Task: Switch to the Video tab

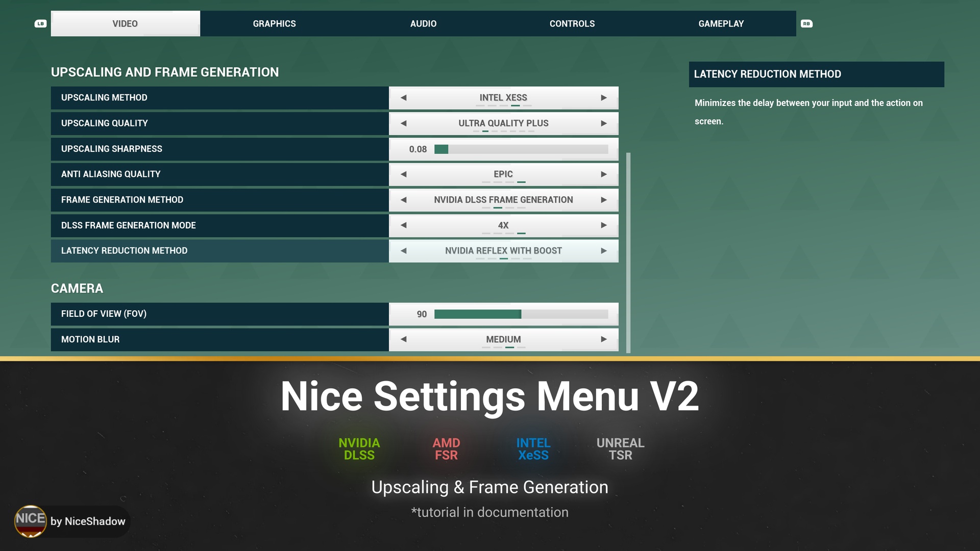Action: (125, 23)
